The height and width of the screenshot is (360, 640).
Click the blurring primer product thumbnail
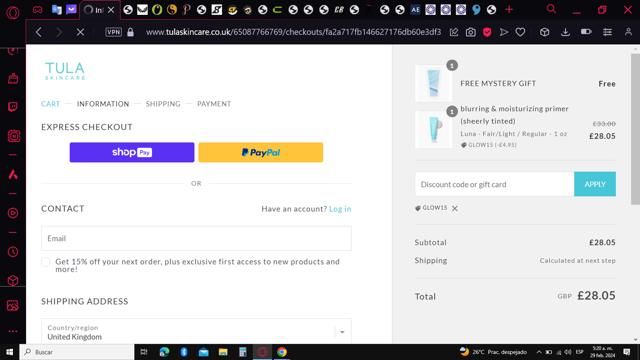433,129
